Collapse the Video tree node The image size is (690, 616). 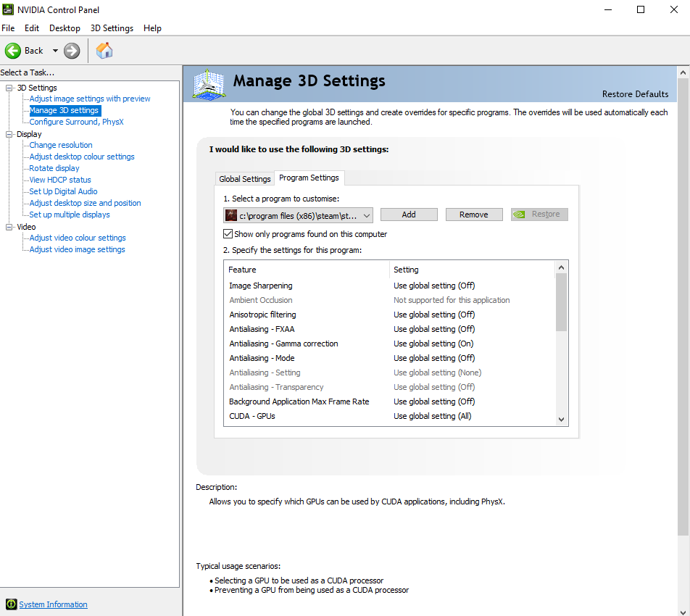[9, 227]
